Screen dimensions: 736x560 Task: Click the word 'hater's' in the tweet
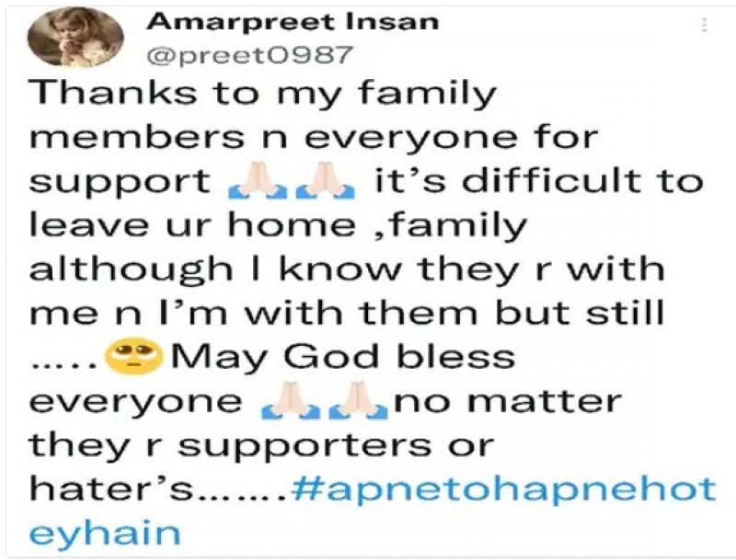click(x=110, y=488)
